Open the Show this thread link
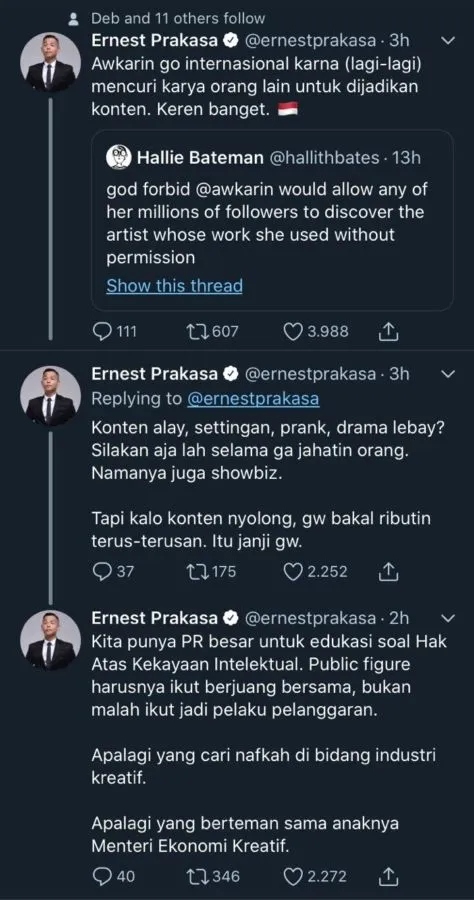Image resolution: width=474 pixels, height=900 pixels. (x=174, y=285)
